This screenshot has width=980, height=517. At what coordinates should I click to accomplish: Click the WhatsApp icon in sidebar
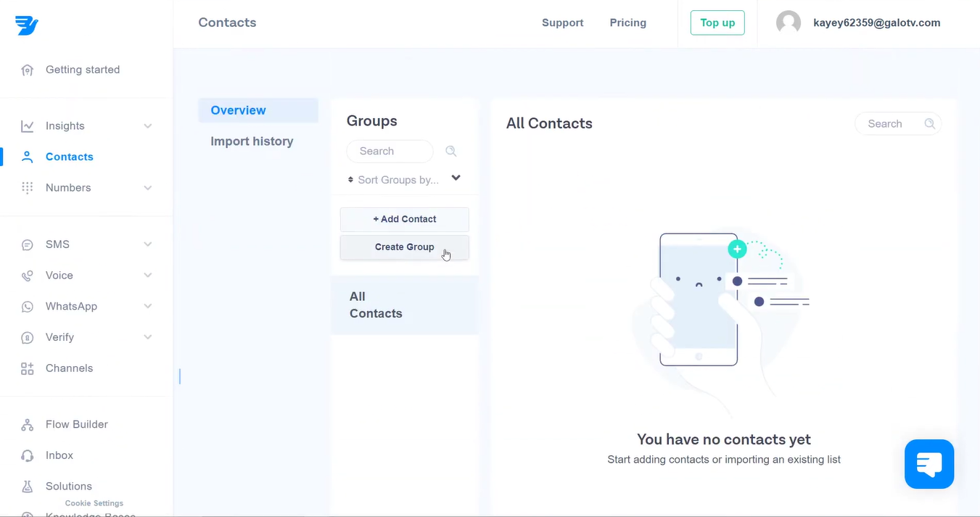28,307
